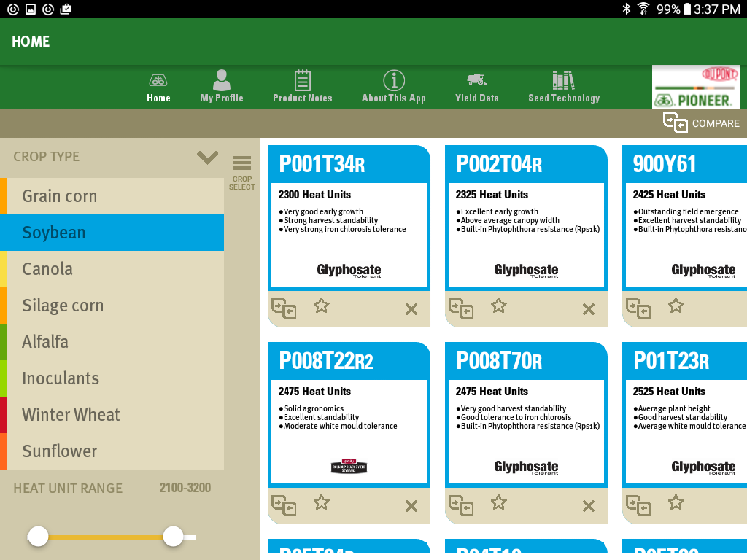
Task: Select Soybean crop type
Action: [x=112, y=233]
